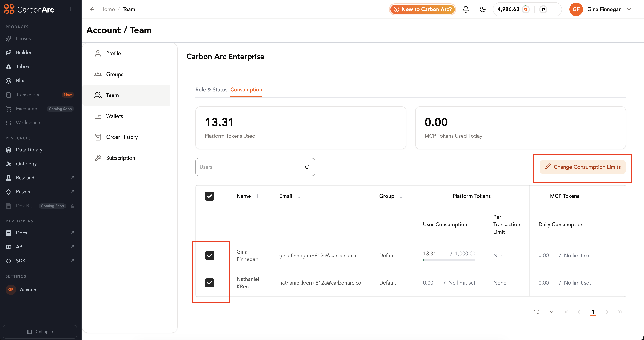
Task: Go to first page of table
Action: click(x=566, y=312)
